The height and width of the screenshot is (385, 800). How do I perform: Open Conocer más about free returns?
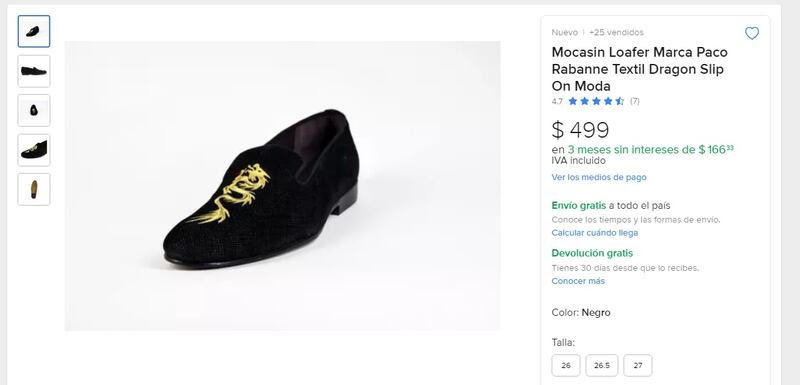pos(578,281)
